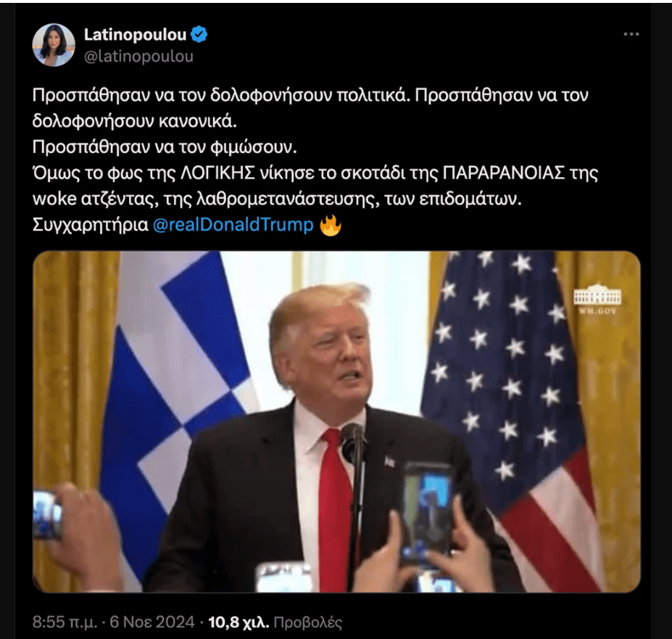The width and height of the screenshot is (672, 639).
Task: Click the 8:55 π.μ. timestamp
Action: click(x=65, y=622)
